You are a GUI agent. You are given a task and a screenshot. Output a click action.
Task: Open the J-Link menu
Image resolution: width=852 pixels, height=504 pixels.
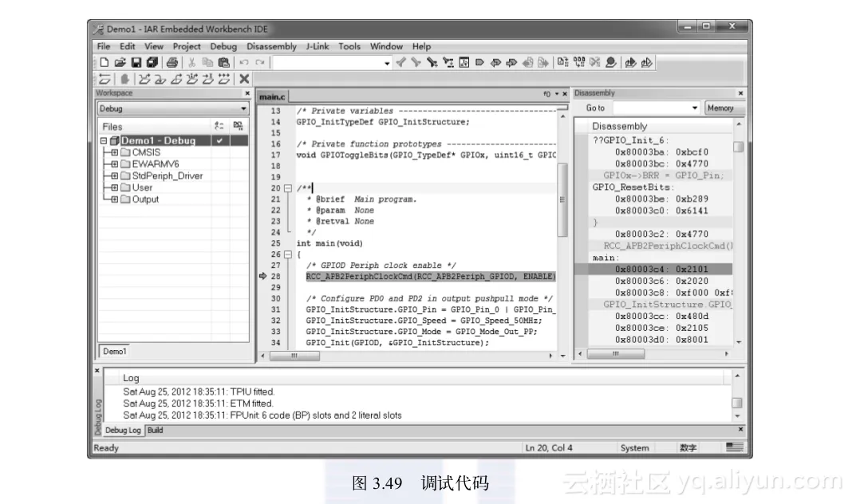(318, 47)
